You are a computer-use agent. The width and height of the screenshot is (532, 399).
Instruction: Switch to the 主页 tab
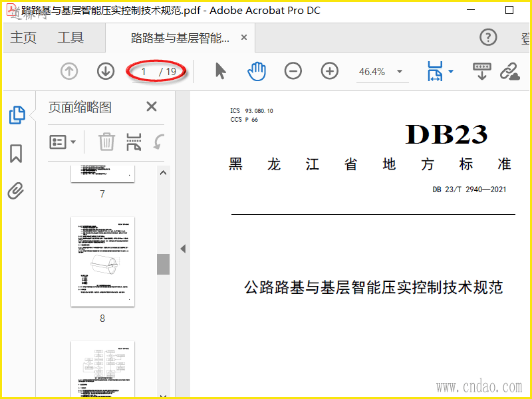point(23,37)
